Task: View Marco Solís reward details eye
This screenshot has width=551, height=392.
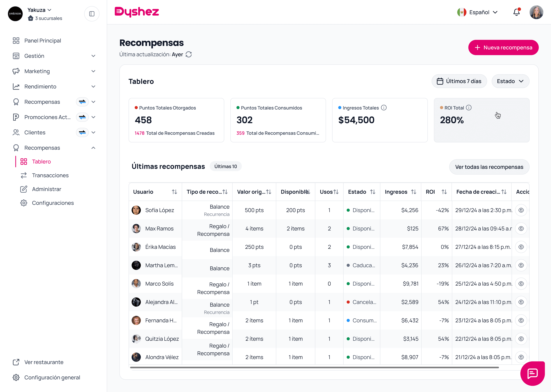Action: (521, 284)
